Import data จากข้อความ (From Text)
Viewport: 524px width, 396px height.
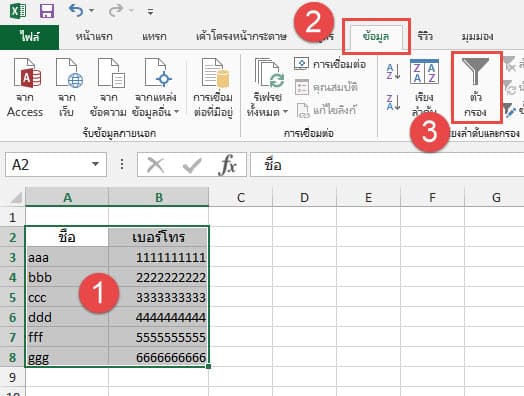click(108, 88)
